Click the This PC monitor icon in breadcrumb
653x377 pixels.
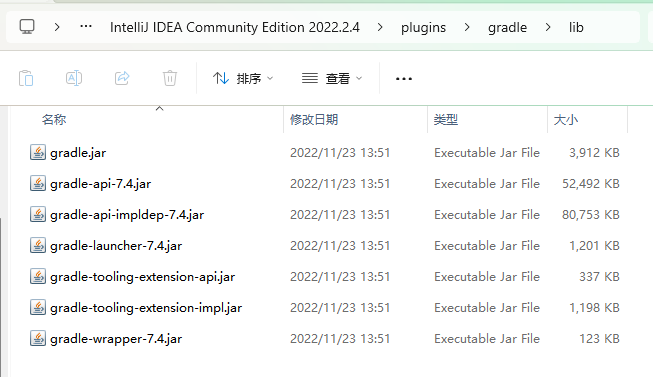tap(27, 27)
